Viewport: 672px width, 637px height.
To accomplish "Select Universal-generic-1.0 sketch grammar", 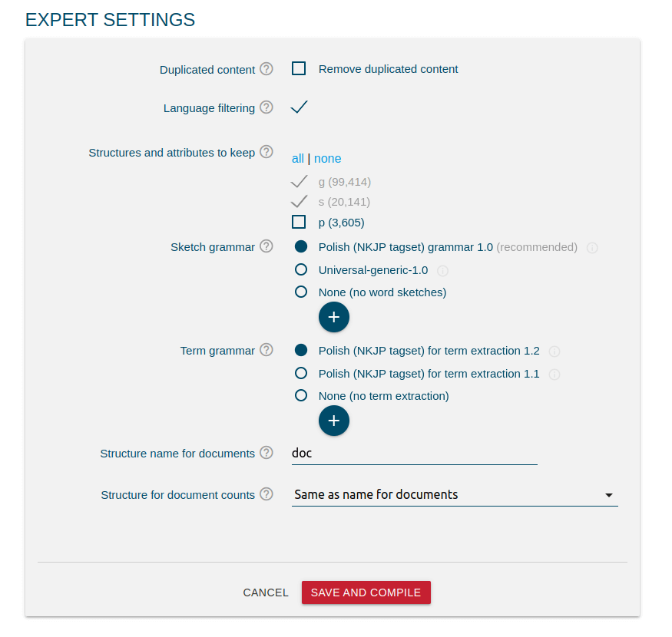I will click(x=301, y=269).
